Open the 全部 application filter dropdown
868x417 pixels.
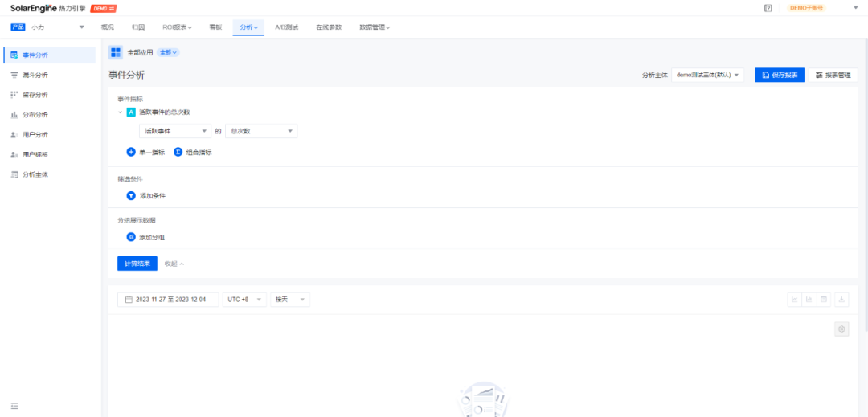tap(168, 52)
